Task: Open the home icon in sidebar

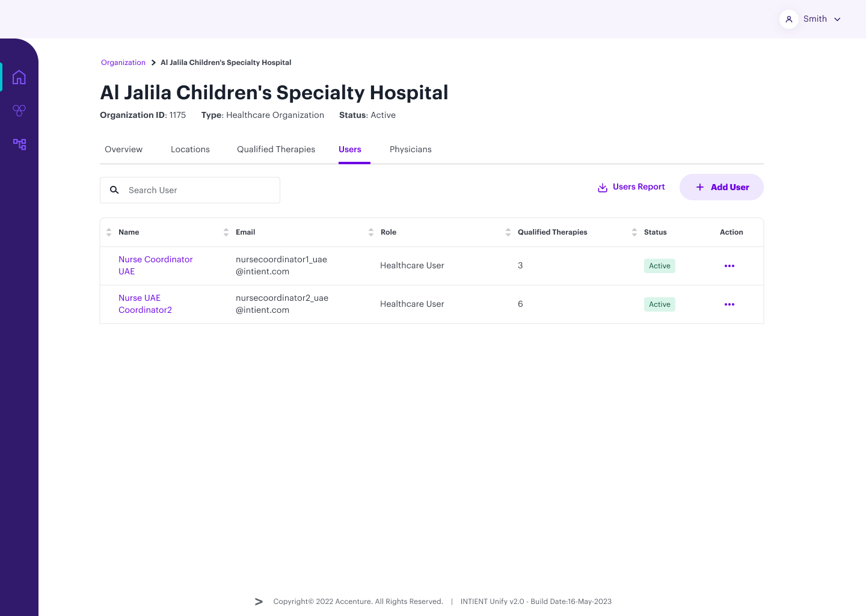Action: coord(19,77)
